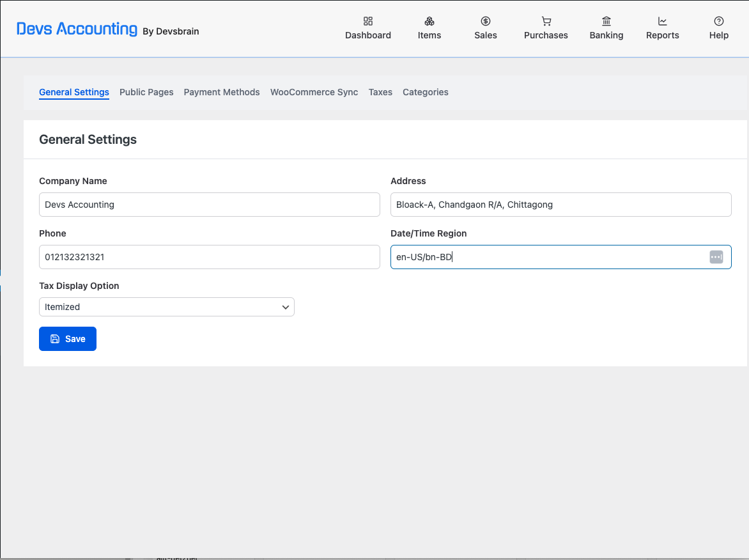Switch to the Categories tab
Viewport: 749px width, 560px height.
pos(425,92)
